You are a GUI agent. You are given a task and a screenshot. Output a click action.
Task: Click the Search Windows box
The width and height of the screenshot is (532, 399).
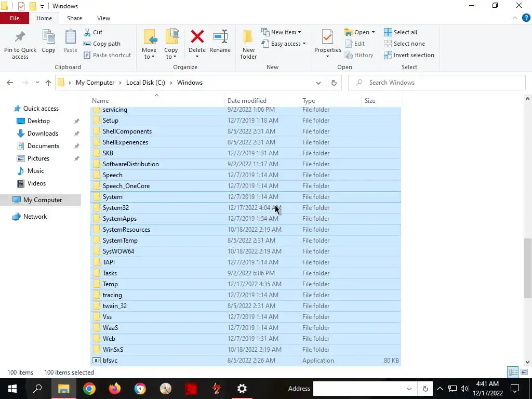pyautogui.click(x=436, y=83)
